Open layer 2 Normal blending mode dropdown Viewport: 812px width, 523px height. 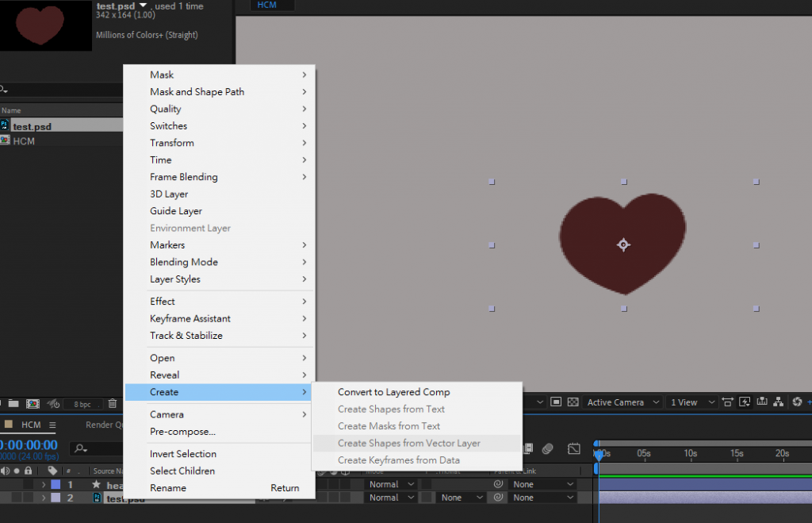[x=390, y=498]
